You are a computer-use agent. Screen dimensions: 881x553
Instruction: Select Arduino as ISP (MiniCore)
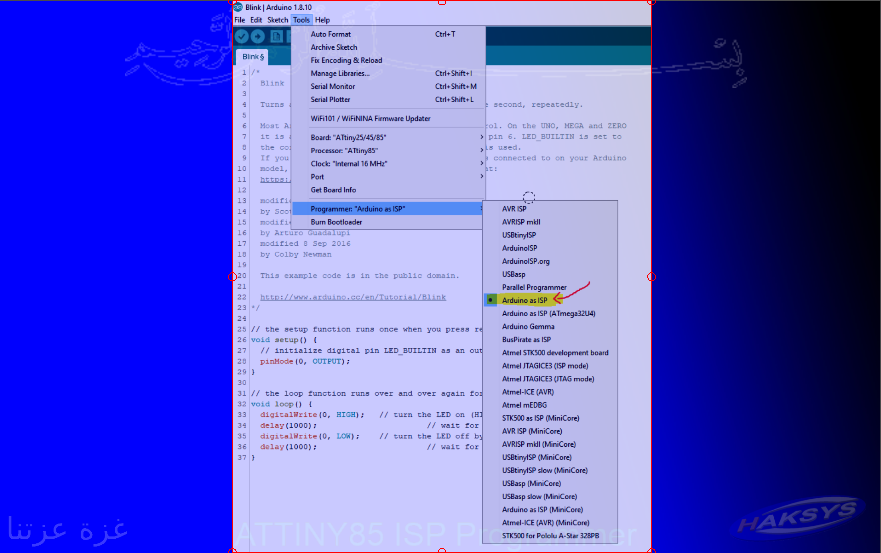coord(550,510)
